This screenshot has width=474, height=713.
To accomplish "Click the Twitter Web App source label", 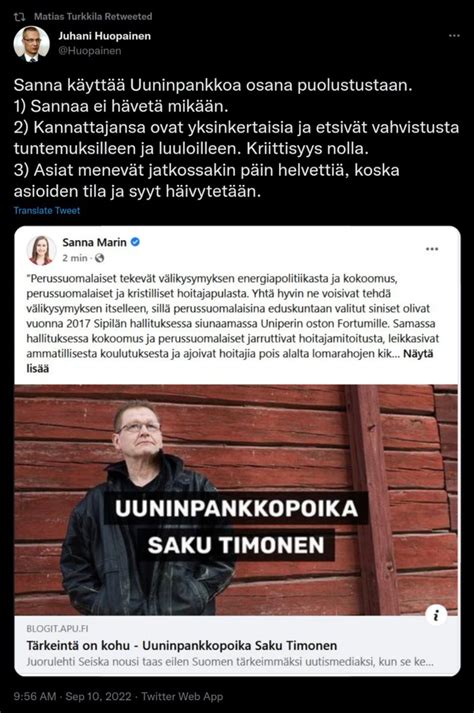I will [x=182, y=696].
